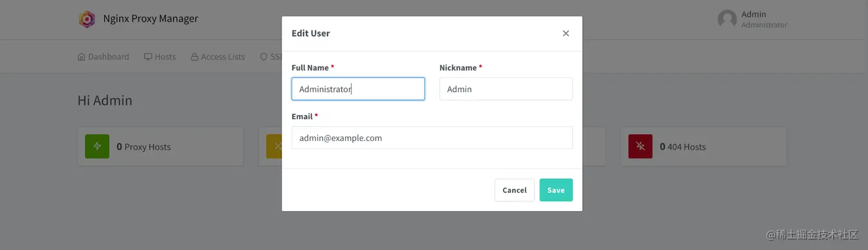
Task: Click the Email input field
Action: pos(432,138)
